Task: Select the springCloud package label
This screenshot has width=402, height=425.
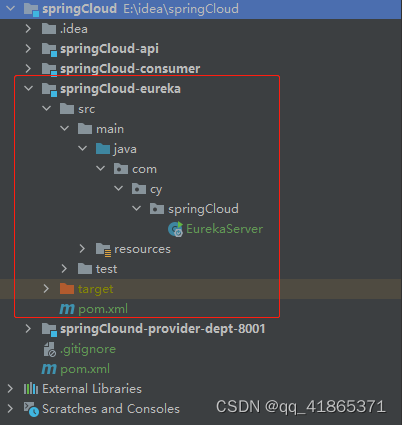Action: [203, 209]
